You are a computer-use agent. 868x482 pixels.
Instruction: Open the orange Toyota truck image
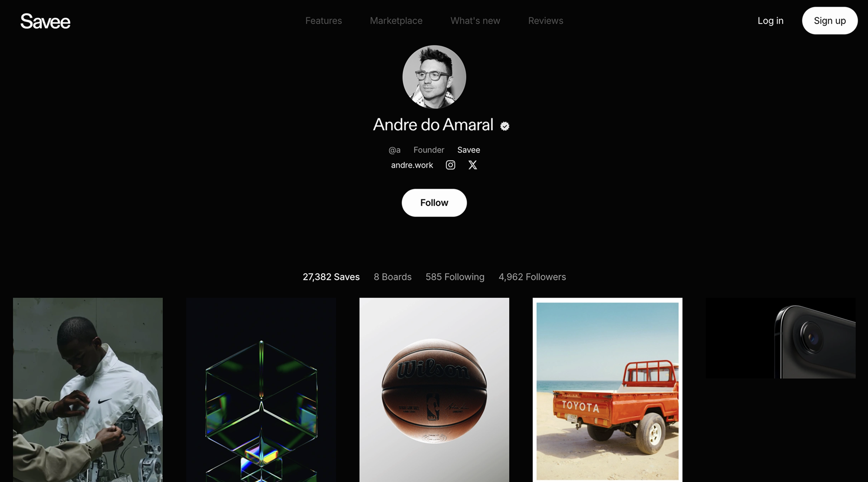point(608,390)
